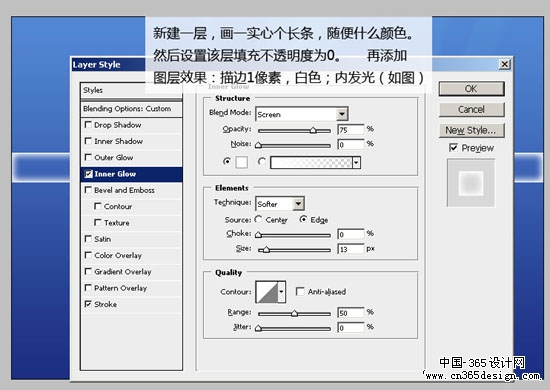This screenshot has height=390, width=550.
Task: Click the contour curve thumbnail
Action: (267, 291)
